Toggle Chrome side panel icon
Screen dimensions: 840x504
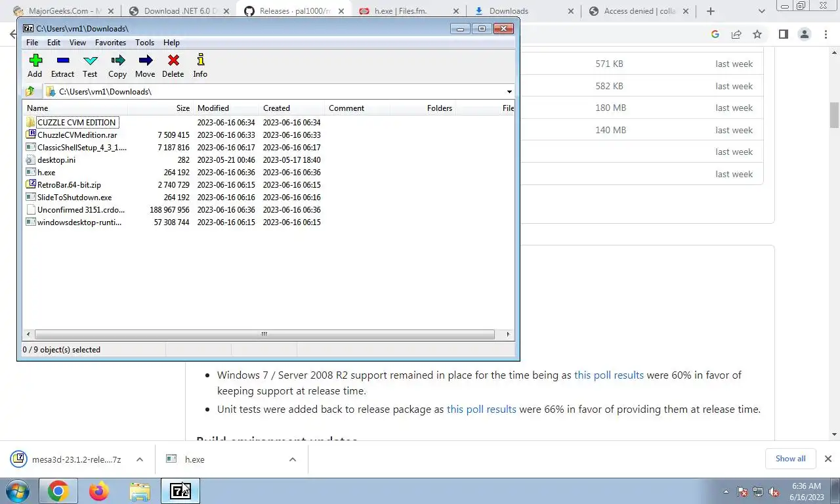[783, 34]
